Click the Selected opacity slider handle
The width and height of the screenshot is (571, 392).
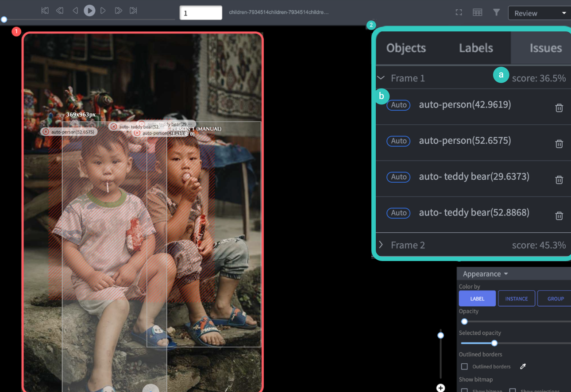point(494,343)
